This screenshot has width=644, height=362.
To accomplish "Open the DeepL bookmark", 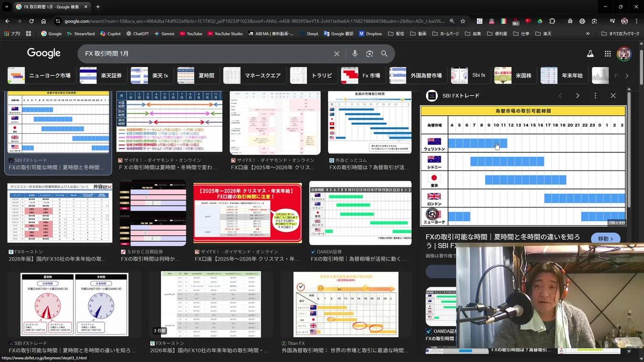I will pyautogui.click(x=308, y=34).
